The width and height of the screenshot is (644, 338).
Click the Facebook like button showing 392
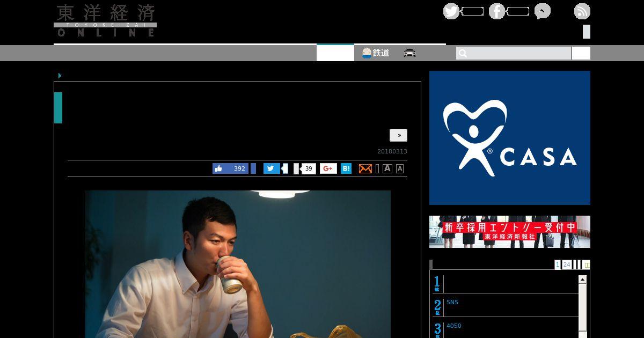click(x=230, y=168)
